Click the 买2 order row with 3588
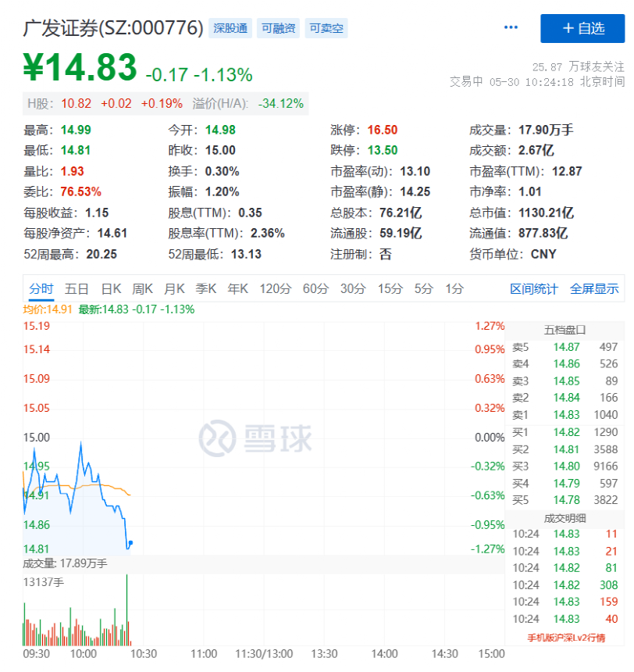Image resolution: width=634 pixels, height=672 pixels. 565,449
